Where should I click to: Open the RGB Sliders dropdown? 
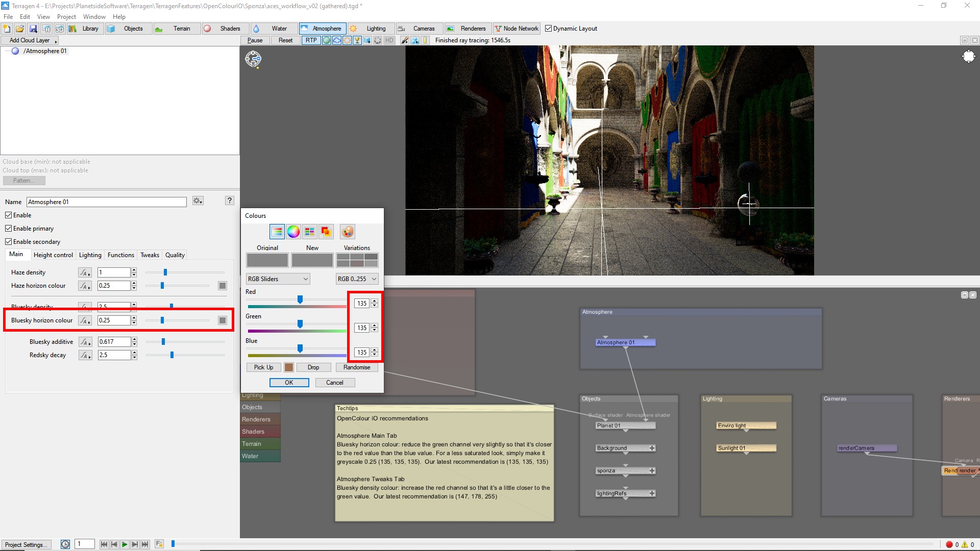[278, 279]
